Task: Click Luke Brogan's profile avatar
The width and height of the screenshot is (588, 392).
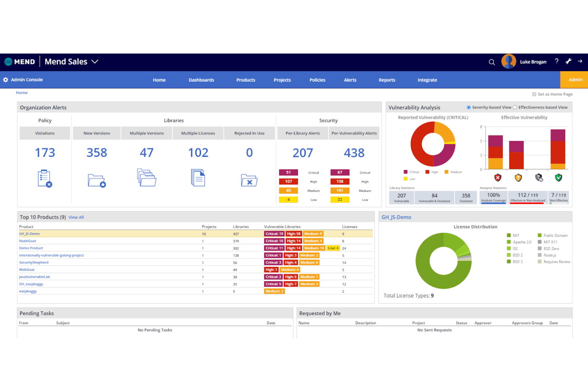Action: (509, 62)
